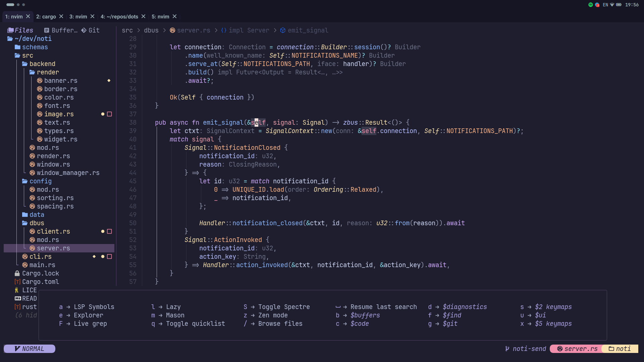Collapse the src folder
Image resolution: width=644 pixels, height=362 pixels.
coord(24,55)
